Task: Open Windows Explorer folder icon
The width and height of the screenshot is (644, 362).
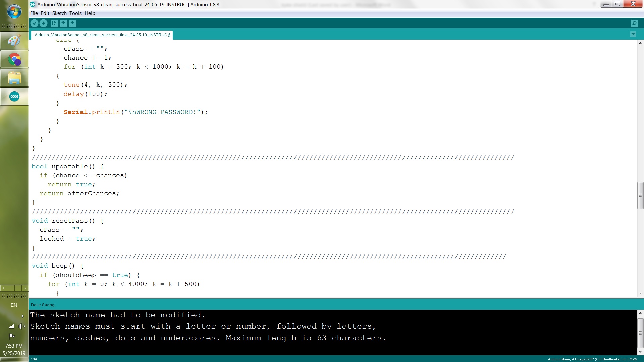Action: pos(14,78)
